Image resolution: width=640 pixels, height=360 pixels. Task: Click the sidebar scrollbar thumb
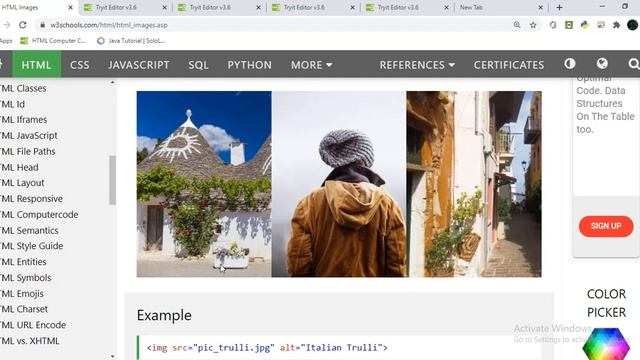click(113, 180)
